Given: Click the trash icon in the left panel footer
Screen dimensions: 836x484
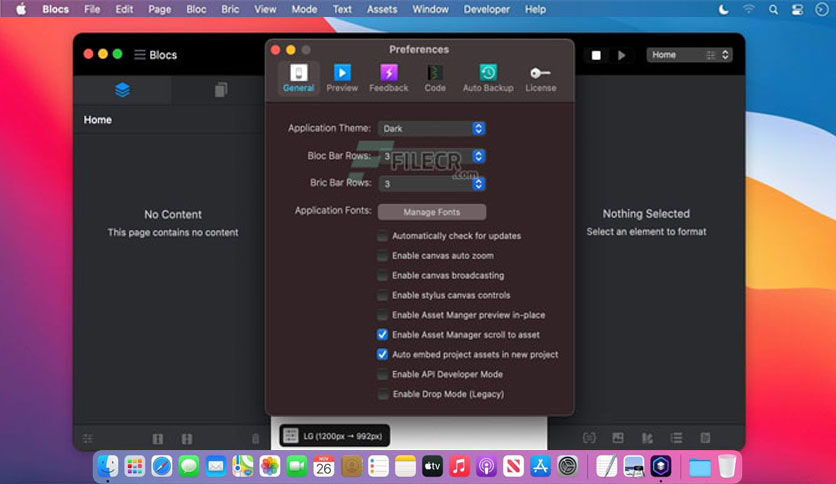Looking at the screenshot, I should click(255, 439).
